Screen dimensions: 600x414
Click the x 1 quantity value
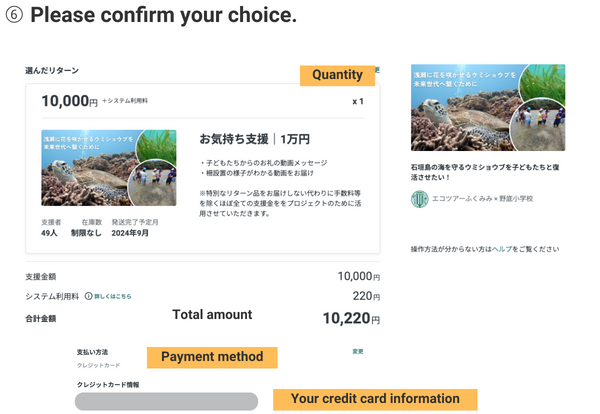coord(358,102)
